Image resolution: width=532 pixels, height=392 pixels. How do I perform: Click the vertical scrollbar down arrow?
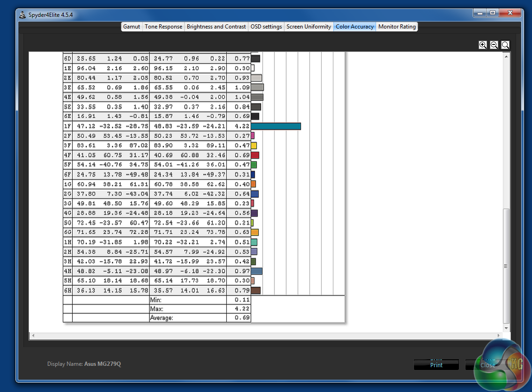pyautogui.click(x=506, y=328)
